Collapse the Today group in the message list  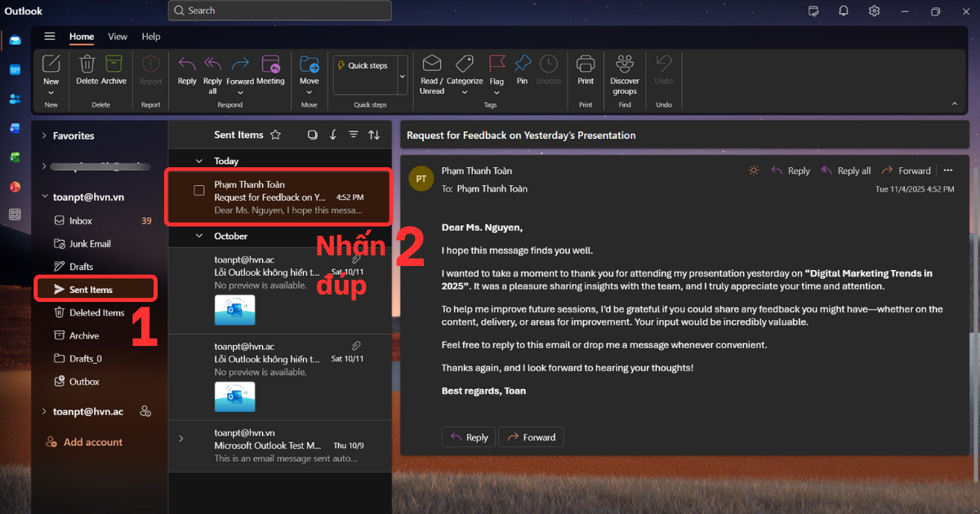(198, 160)
